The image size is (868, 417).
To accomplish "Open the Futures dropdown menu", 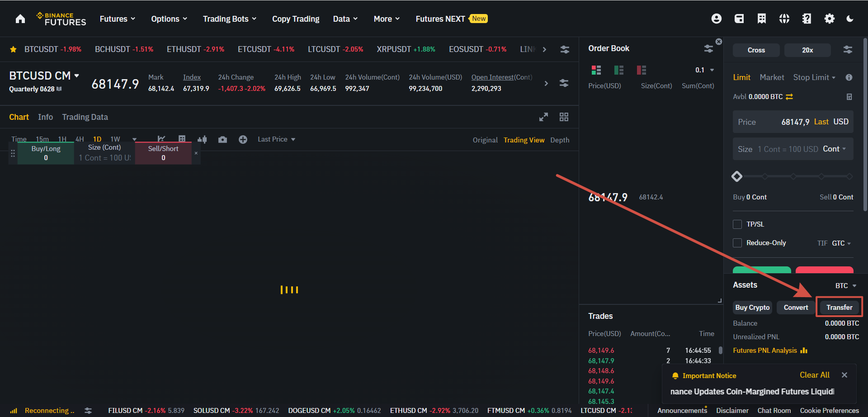I will [118, 19].
